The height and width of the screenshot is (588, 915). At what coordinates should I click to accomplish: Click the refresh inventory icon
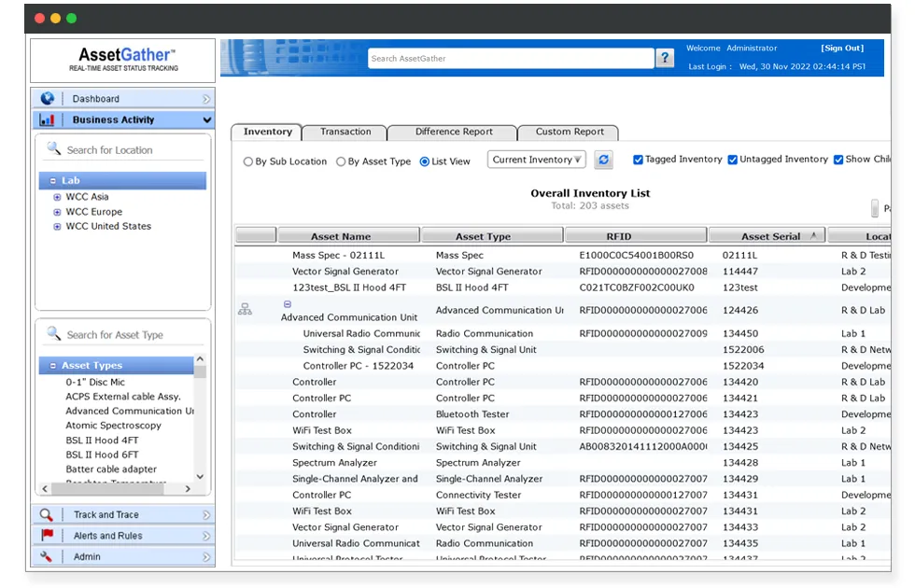tap(603, 160)
